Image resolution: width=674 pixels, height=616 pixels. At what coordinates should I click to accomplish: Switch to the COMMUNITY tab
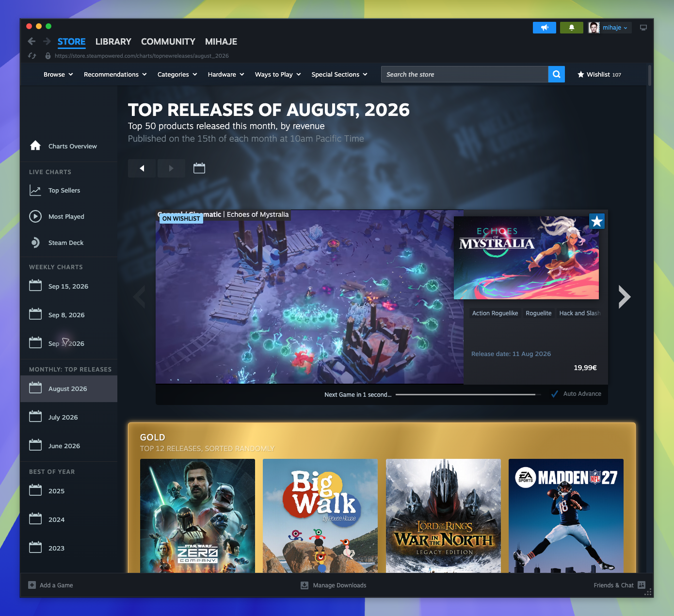168,42
